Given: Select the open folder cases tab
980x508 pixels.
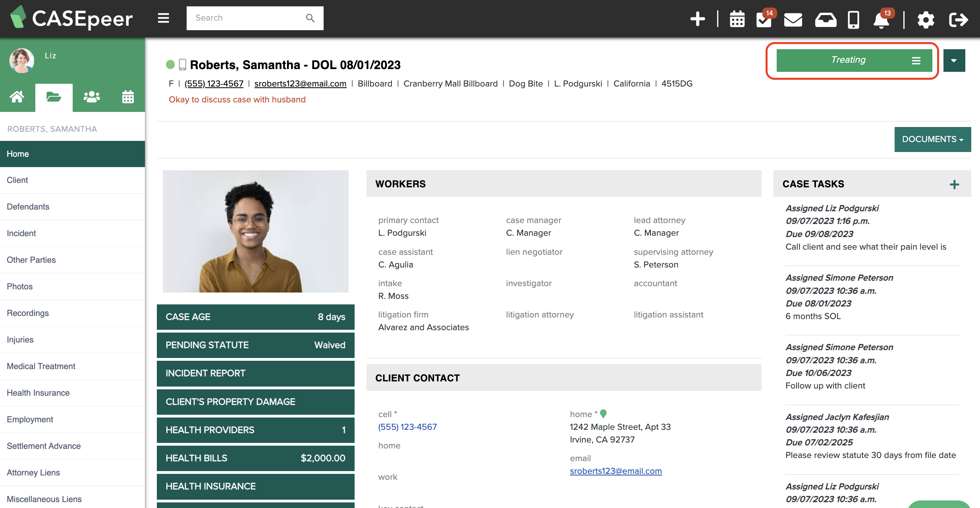Looking at the screenshot, I should 54,97.
